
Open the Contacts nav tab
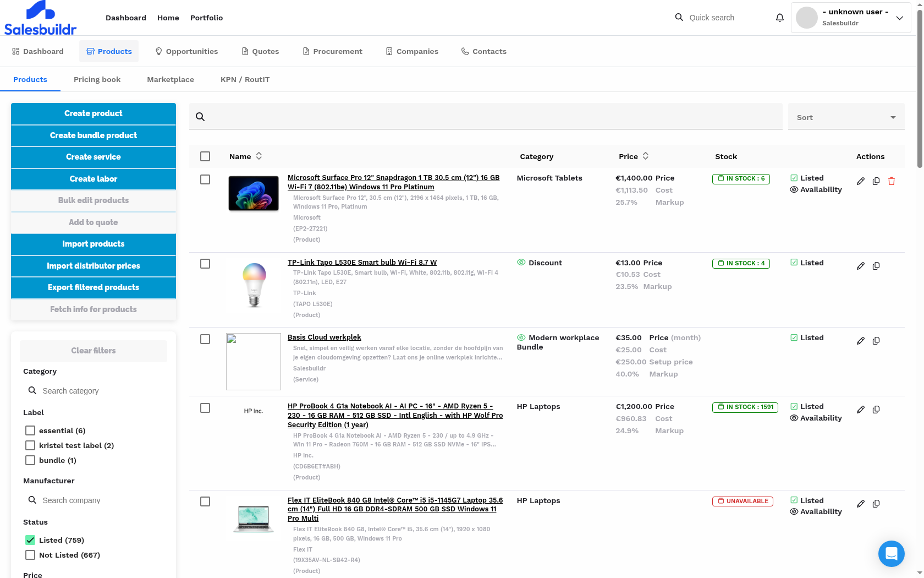click(x=483, y=51)
